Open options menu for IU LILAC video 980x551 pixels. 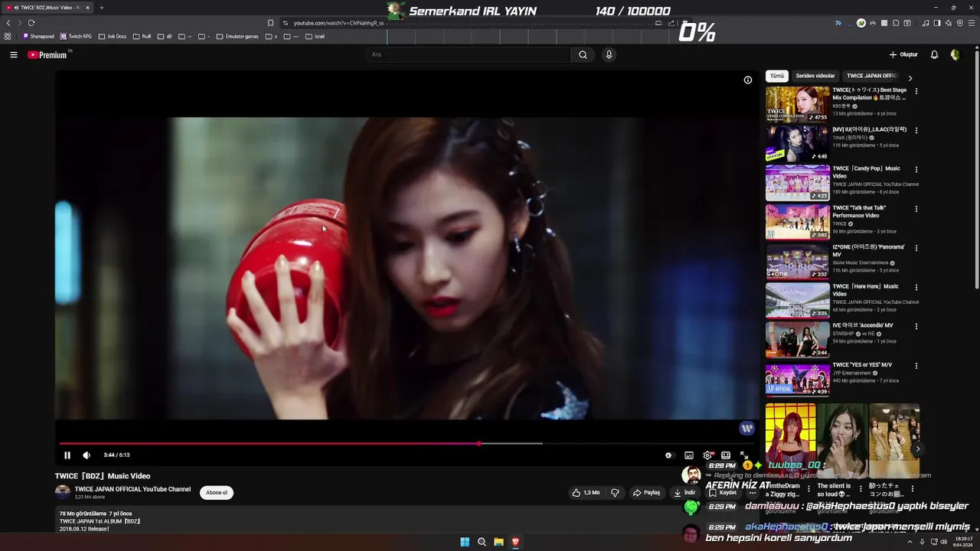click(x=916, y=130)
